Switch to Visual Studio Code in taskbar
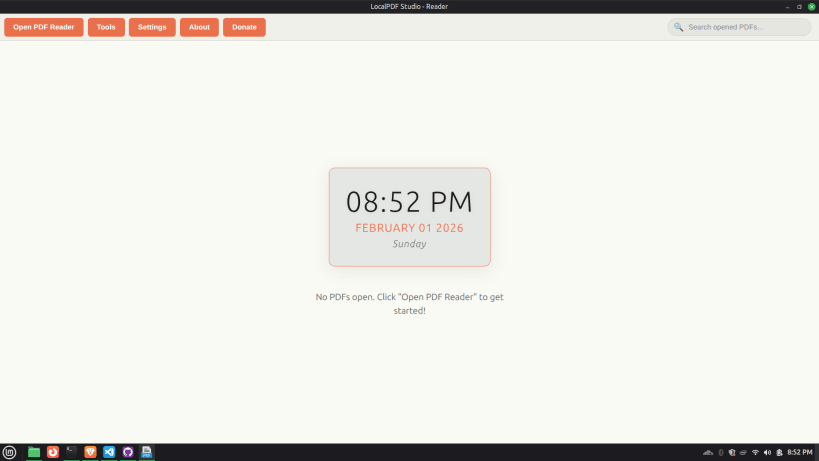 pyautogui.click(x=109, y=452)
